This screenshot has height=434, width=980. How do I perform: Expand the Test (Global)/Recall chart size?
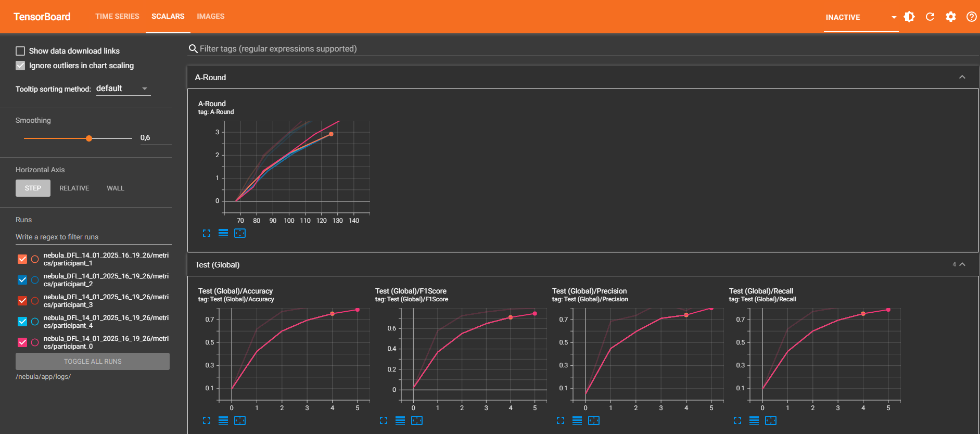[737, 420]
